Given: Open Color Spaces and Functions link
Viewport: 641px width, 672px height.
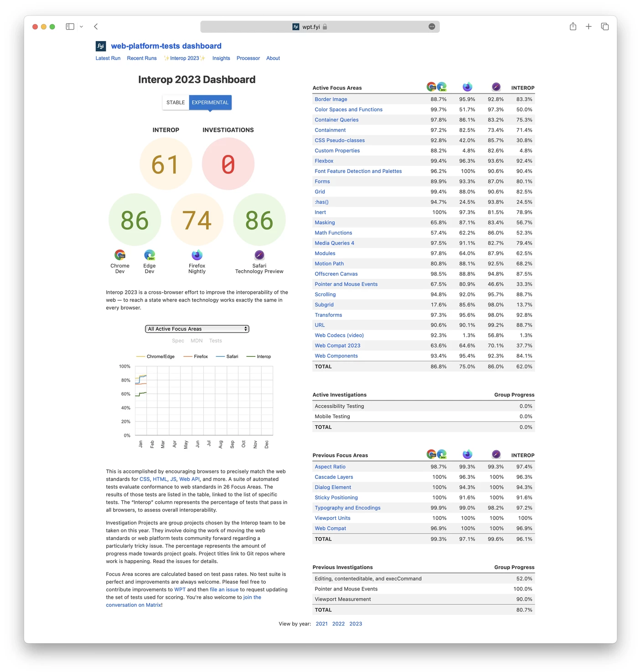Looking at the screenshot, I should (349, 109).
